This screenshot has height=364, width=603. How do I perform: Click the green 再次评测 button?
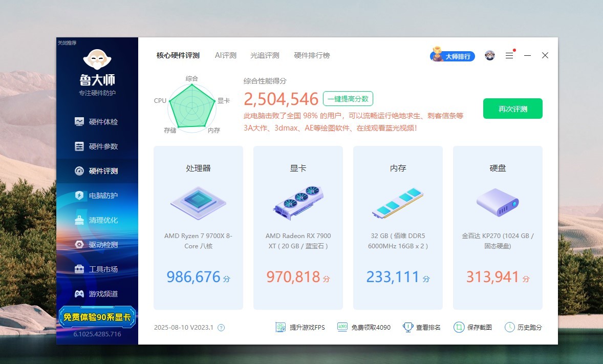point(512,109)
